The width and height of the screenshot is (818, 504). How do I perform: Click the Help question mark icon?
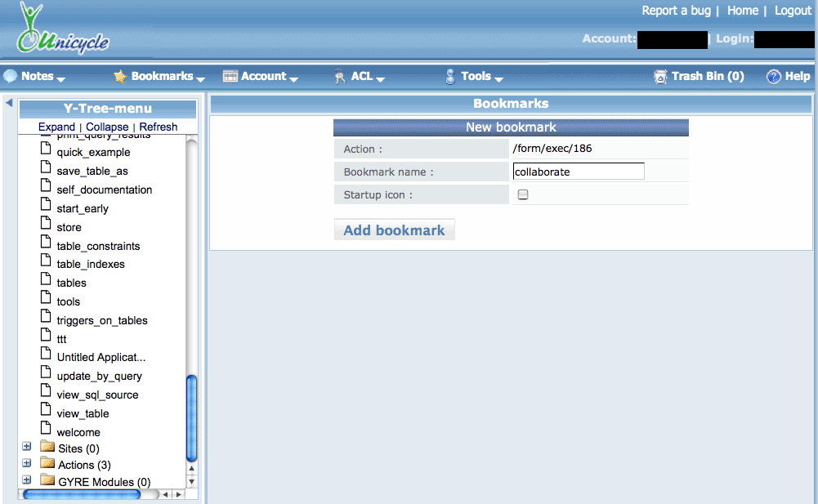click(x=773, y=77)
